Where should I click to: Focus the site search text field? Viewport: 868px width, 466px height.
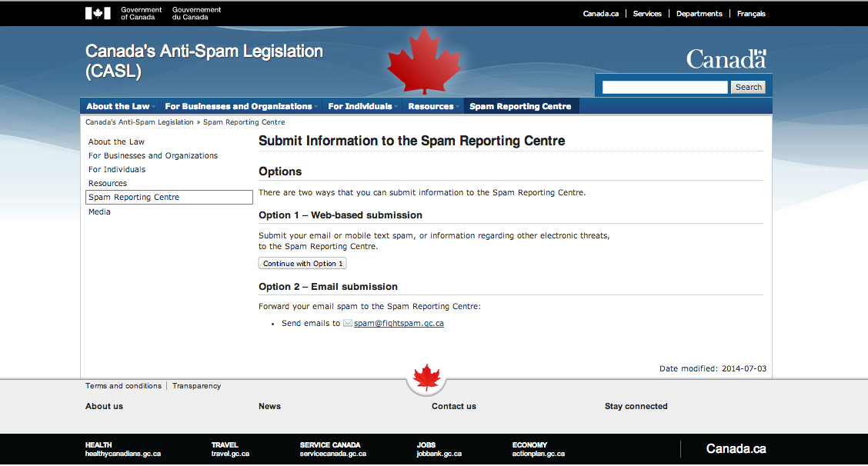coord(664,87)
